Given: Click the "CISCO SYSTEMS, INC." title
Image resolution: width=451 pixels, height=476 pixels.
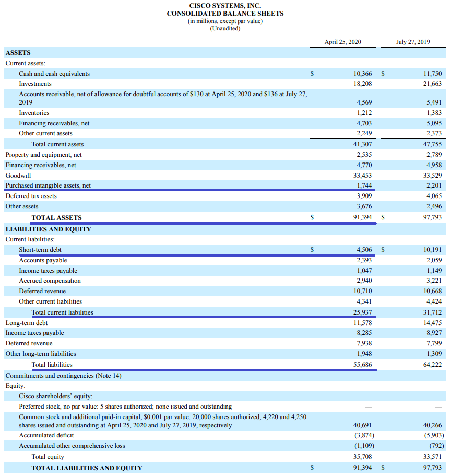Looking at the screenshot, I should (x=225, y=6).
